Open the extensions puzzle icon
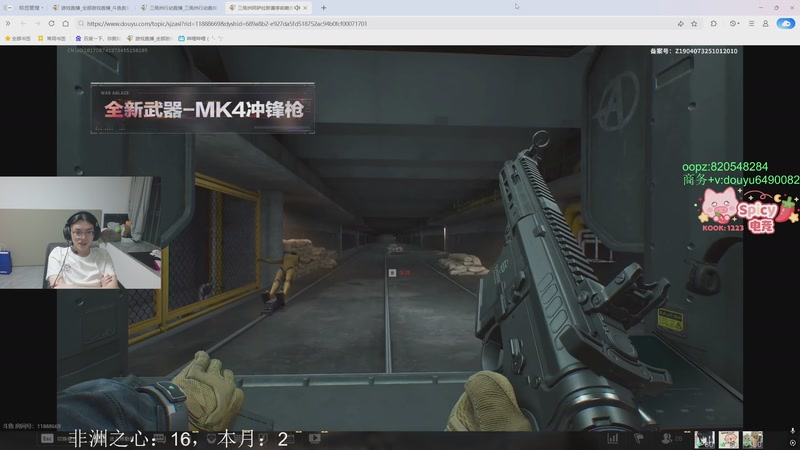Screen dimensions: 800x450 click(714, 23)
